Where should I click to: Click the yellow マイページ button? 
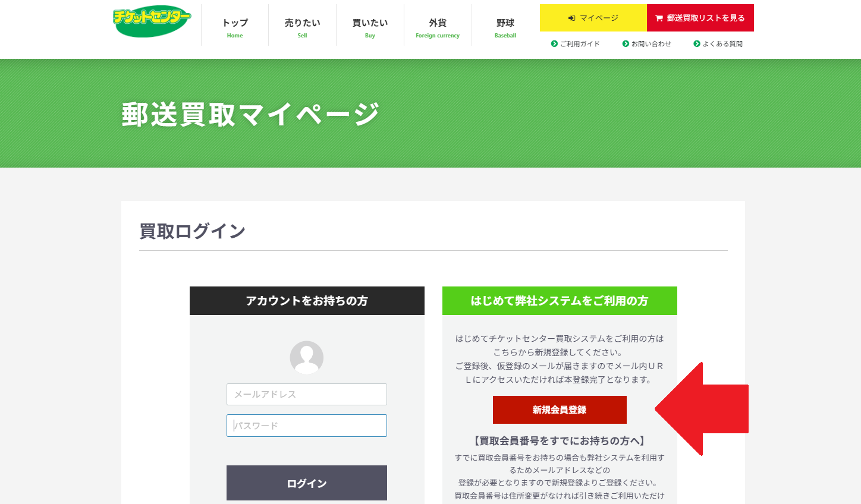pos(593,18)
